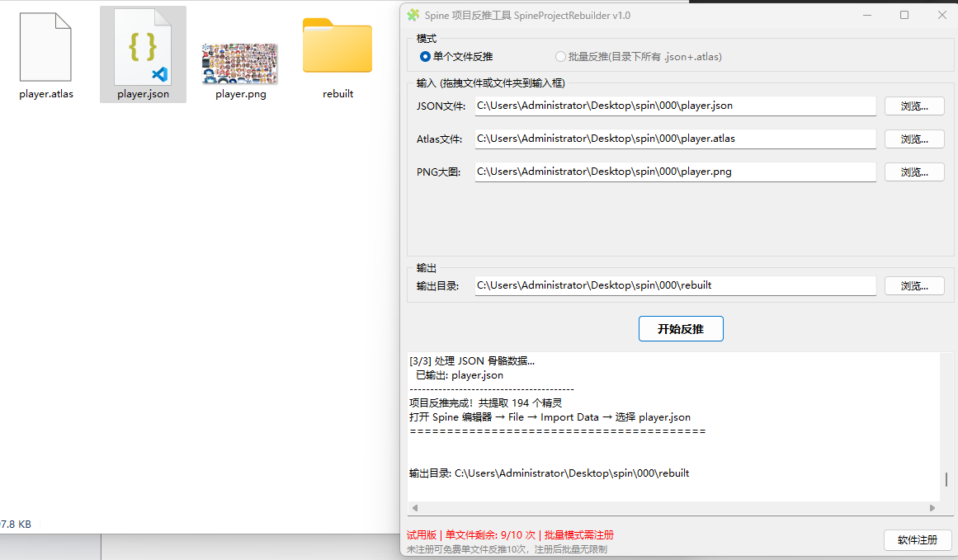This screenshot has height=560, width=958.
Task: Click the JSON文件 path input field
Action: [x=675, y=106]
